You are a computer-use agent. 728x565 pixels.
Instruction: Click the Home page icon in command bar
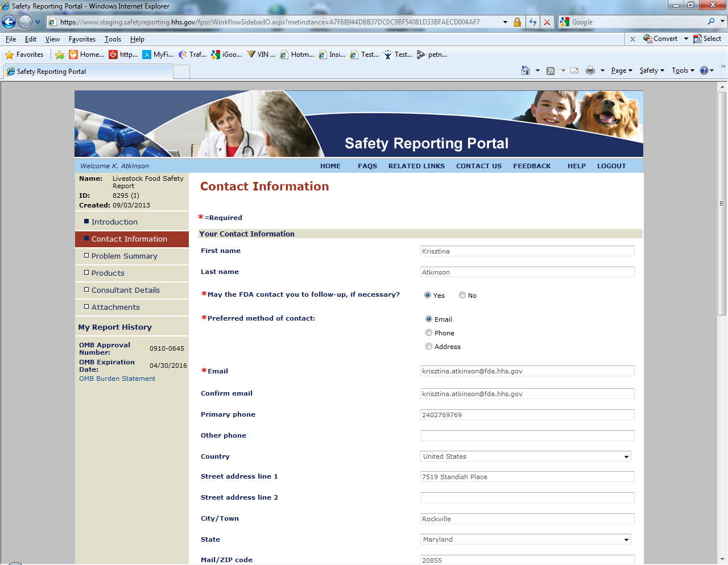pos(526,70)
